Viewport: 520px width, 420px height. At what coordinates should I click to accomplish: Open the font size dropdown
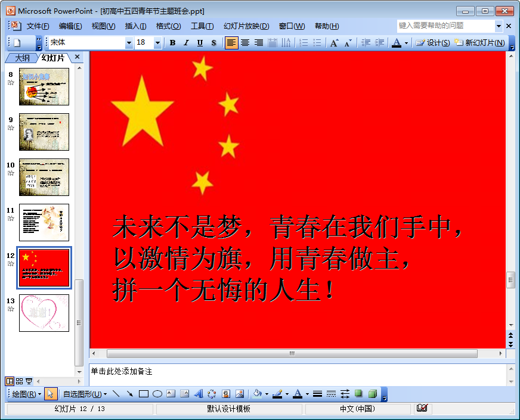tap(157, 43)
